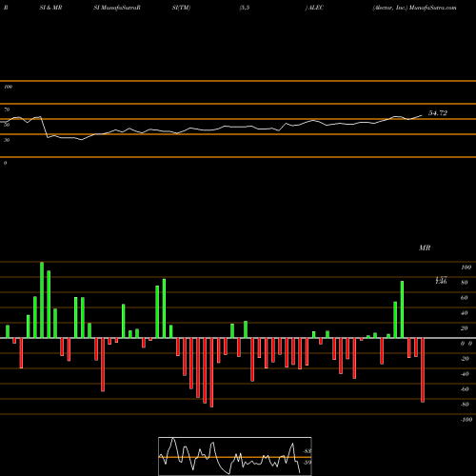476x476 pixels.
Task: Click the MR axis label 20
Action: (465, 328)
